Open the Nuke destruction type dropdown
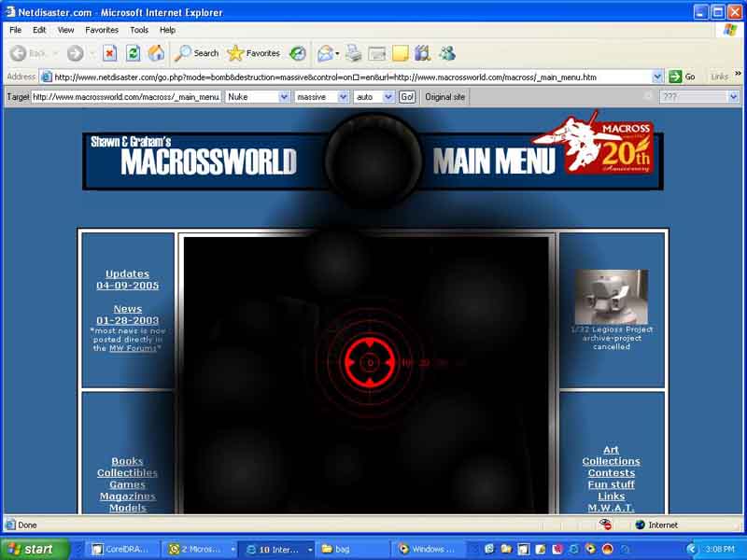The image size is (747, 560). click(x=258, y=97)
